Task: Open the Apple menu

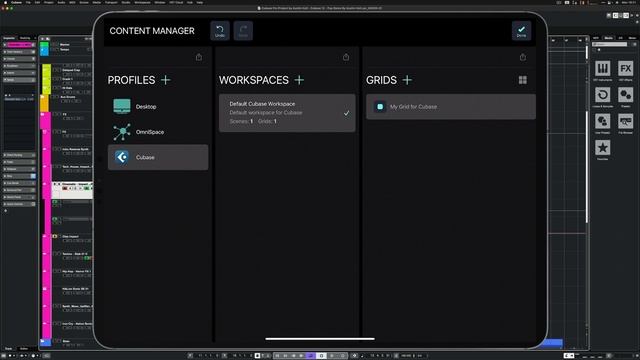Action: pos(5,2)
